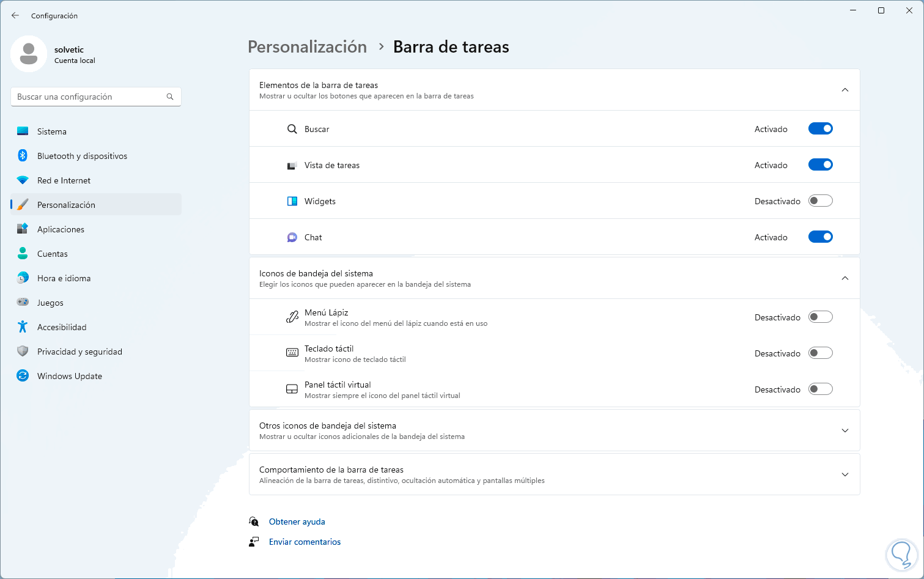Viewport: 924px width, 579px height.
Task: Enable the Widgets toggle
Action: [820, 201]
